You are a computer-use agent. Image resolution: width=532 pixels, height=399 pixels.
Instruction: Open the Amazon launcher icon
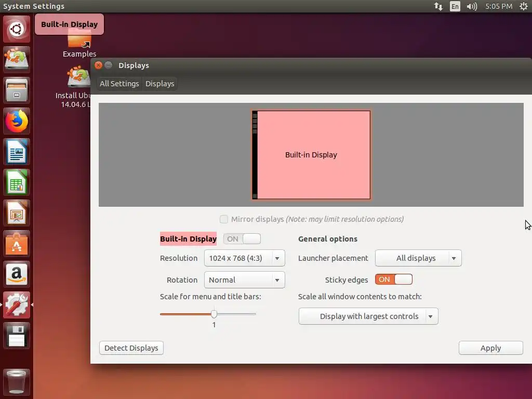pyautogui.click(x=16, y=274)
